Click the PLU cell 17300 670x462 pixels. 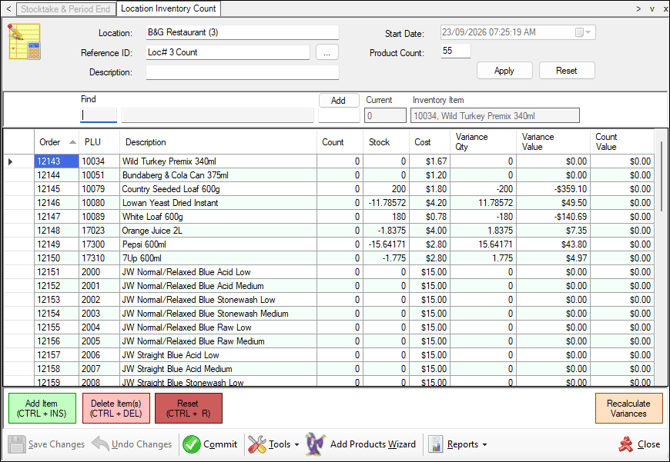tap(99, 244)
